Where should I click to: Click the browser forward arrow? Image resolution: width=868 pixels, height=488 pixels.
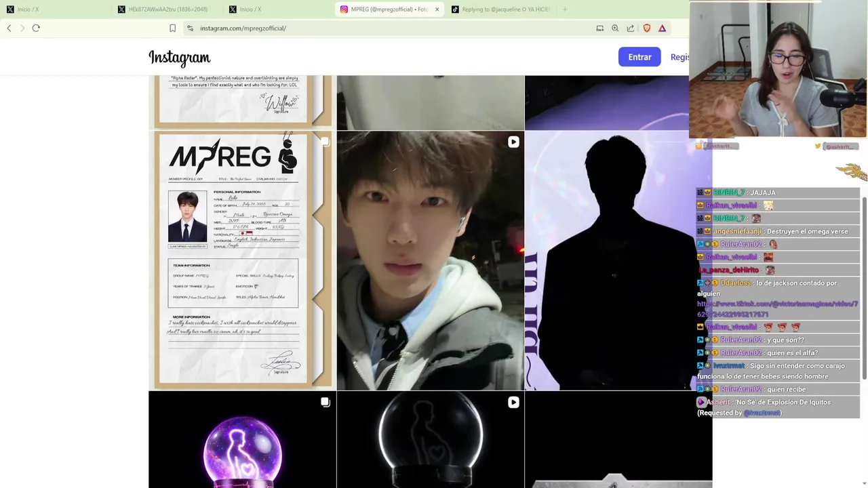click(22, 28)
